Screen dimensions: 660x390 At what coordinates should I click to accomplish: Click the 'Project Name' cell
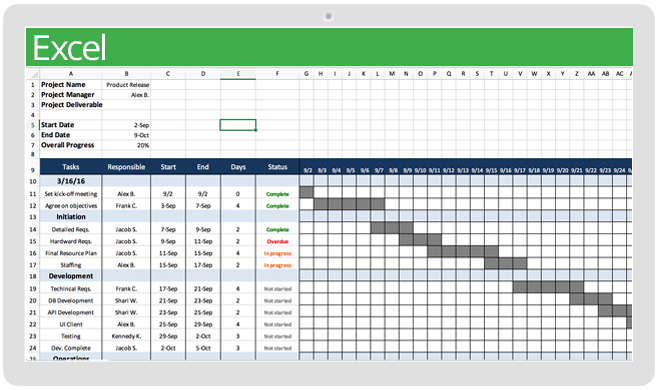pos(71,85)
